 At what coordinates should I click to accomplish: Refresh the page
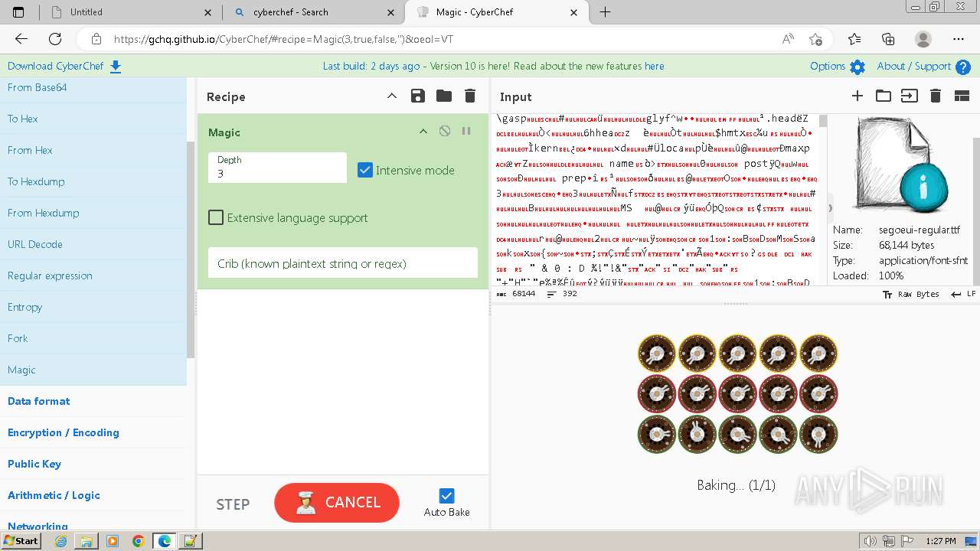[x=55, y=39]
